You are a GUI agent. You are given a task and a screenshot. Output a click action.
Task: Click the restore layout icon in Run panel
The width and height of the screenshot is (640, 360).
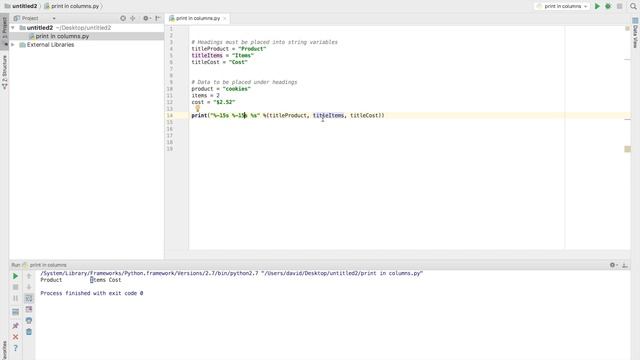15,312
